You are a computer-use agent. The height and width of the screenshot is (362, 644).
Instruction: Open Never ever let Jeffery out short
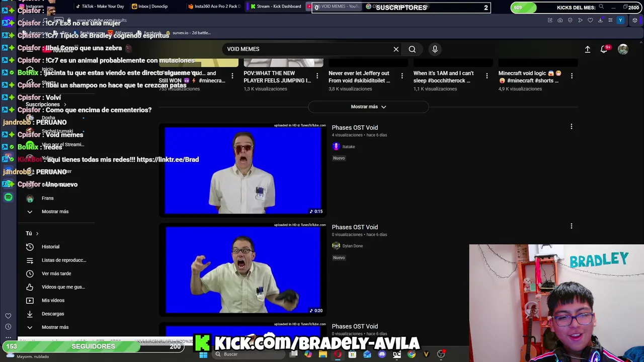pyautogui.click(x=360, y=77)
